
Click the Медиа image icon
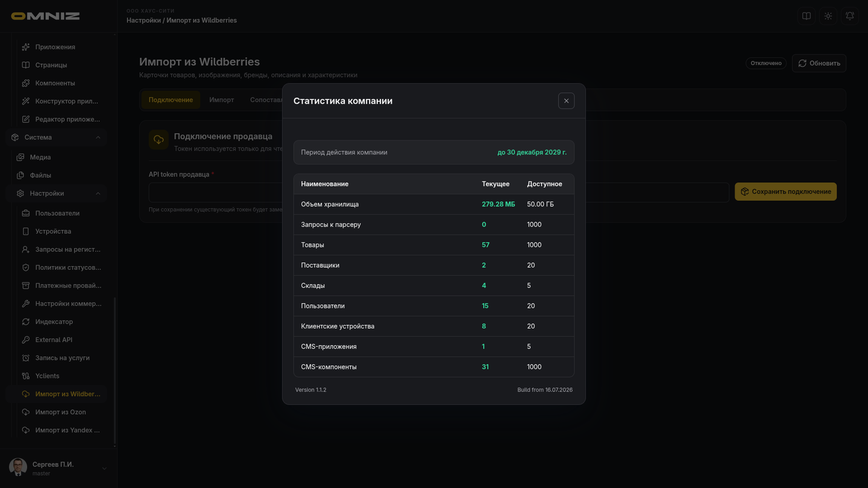tap(20, 157)
